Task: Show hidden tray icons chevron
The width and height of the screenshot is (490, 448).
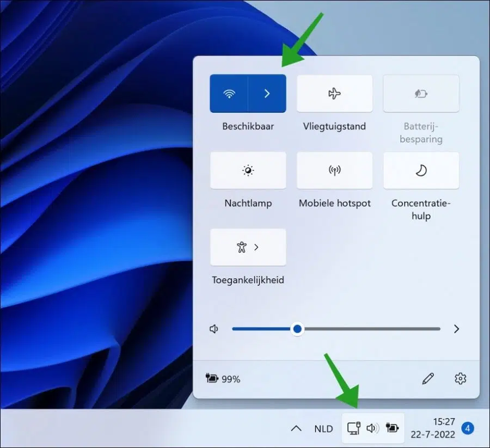Action: [x=296, y=428]
